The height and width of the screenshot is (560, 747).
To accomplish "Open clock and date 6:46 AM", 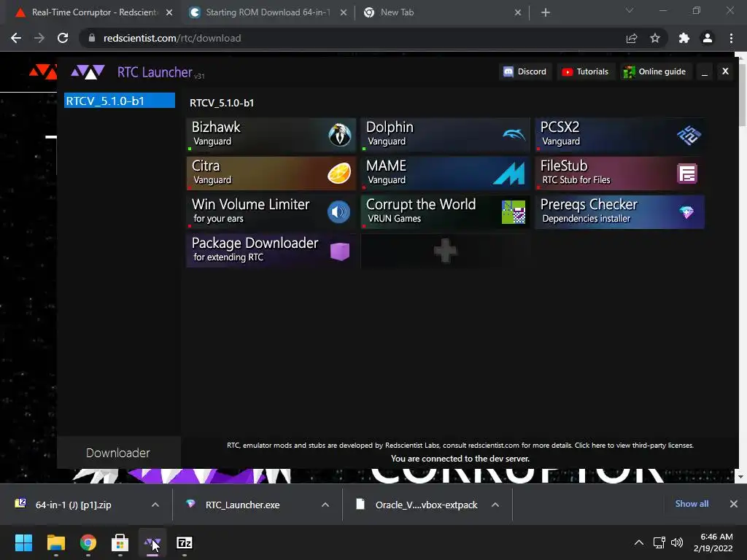I will pos(713,542).
